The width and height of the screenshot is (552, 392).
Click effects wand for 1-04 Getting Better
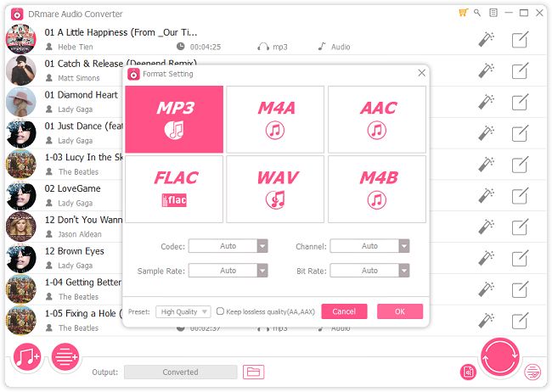coord(486,289)
